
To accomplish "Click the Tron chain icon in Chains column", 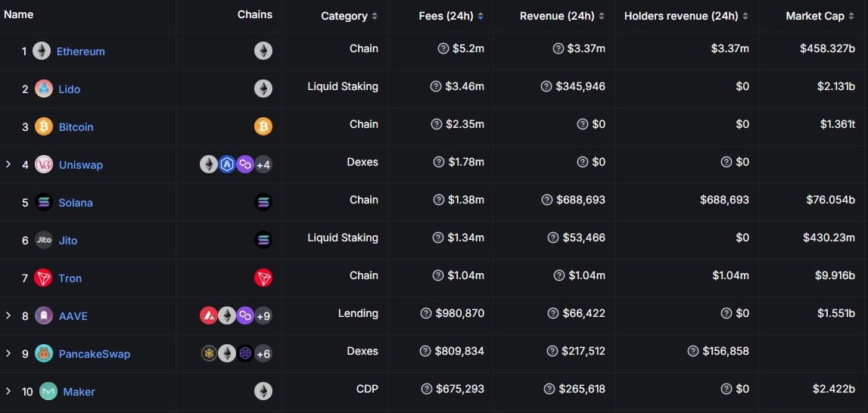I will click(x=263, y=278).
